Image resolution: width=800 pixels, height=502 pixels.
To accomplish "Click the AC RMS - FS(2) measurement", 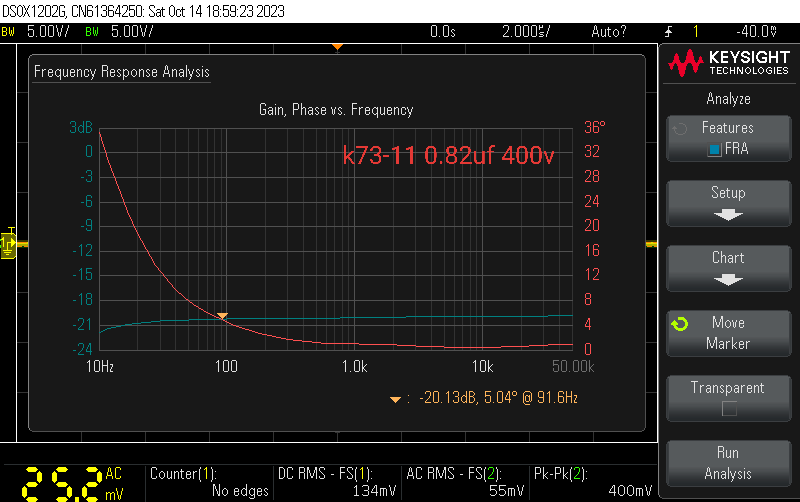I will coord(465,482).
